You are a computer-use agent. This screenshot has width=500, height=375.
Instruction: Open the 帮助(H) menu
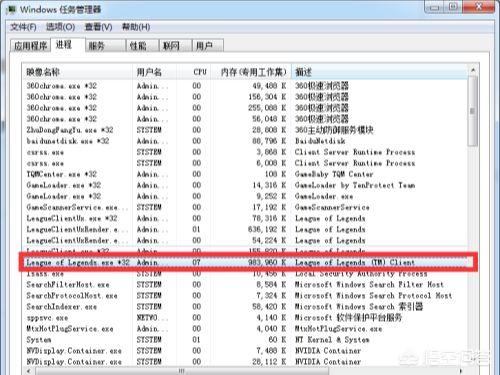point(136,27)
